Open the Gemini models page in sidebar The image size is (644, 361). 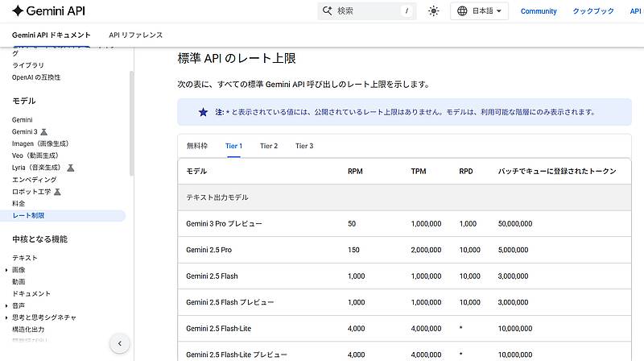pyautogui.click(x=23, y=120)
